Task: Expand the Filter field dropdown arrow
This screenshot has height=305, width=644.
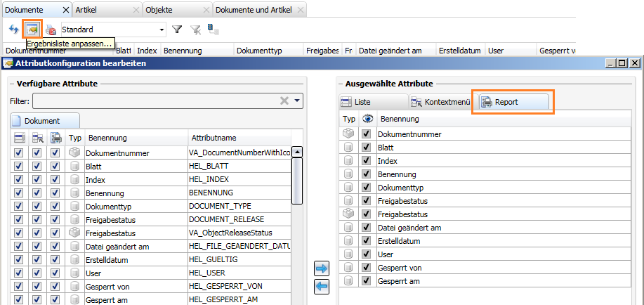Action: pos(298,101)
